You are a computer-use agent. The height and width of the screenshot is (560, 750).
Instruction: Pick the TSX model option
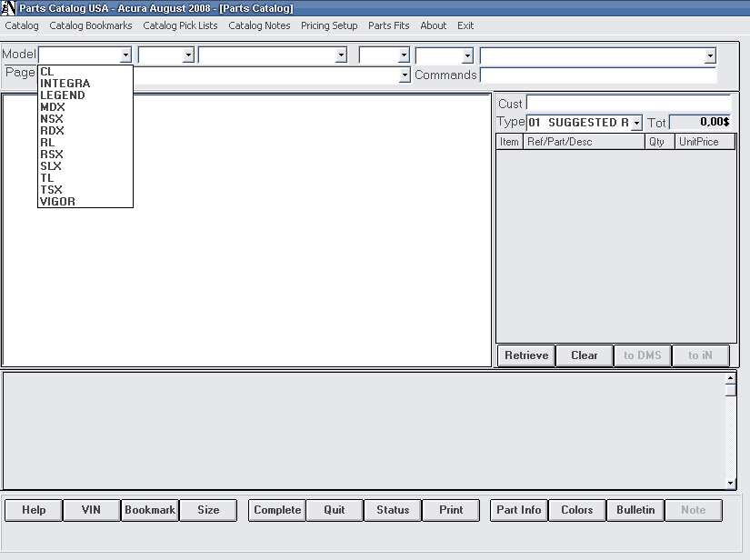tap(52, 190)
